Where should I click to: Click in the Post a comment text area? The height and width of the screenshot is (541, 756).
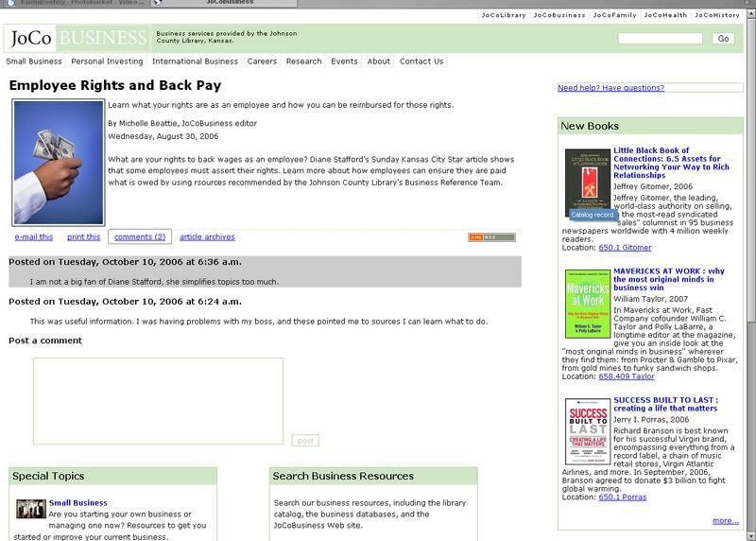[158, 401]
